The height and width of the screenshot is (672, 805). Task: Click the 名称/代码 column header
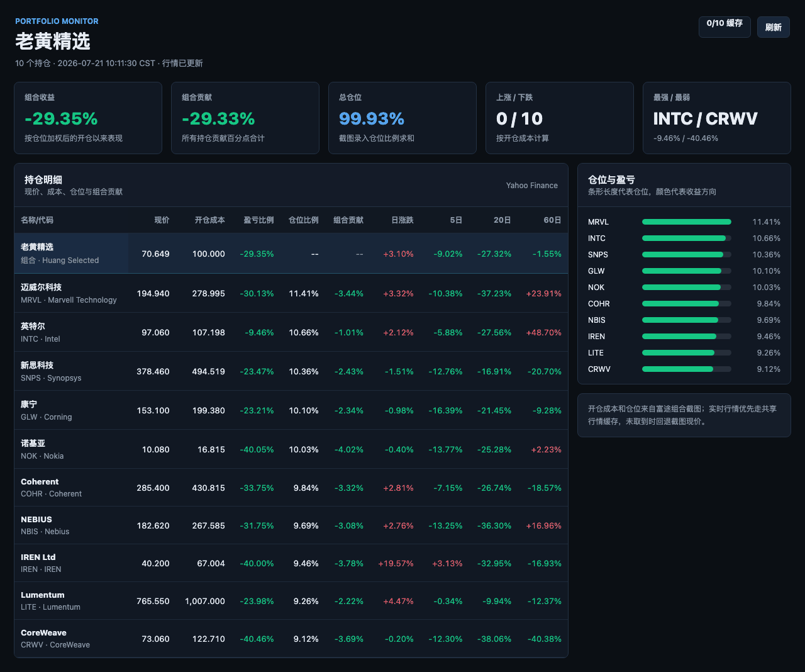37,220
